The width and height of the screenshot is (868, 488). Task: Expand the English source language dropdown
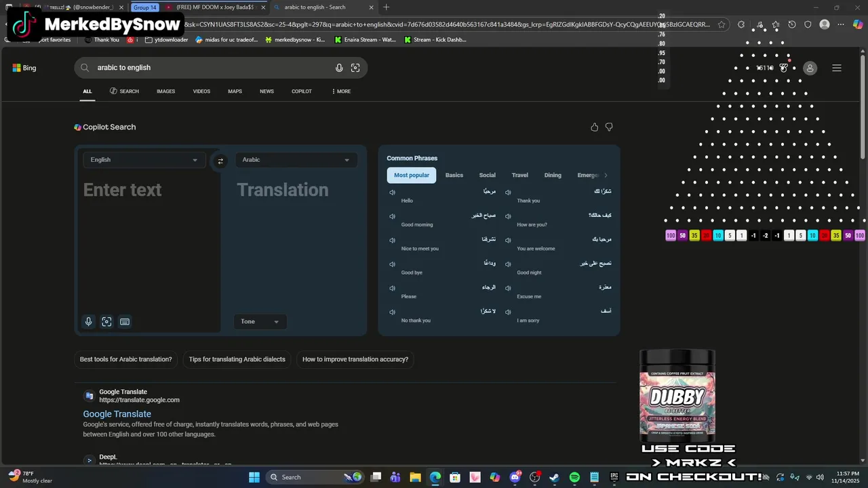(144, 160)
